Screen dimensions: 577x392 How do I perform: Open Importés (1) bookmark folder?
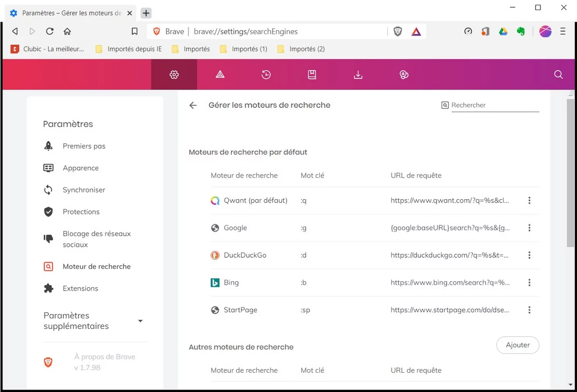coord(243,49)
